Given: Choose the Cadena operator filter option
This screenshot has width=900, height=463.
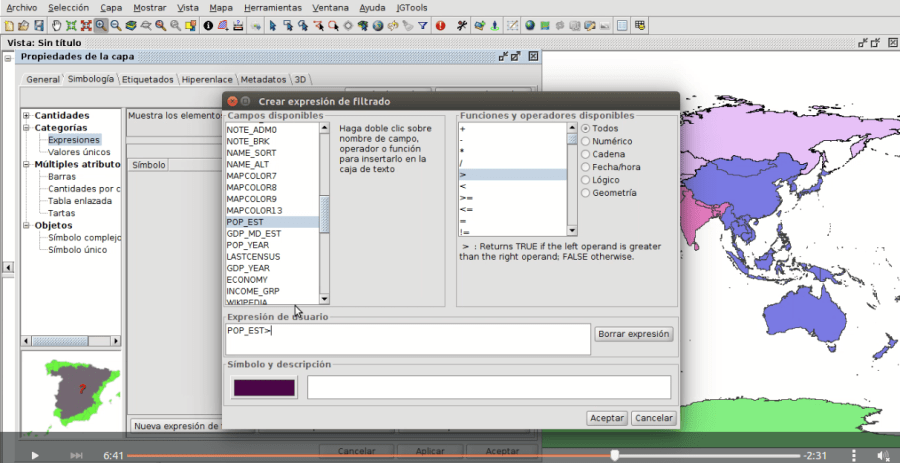Looking at the screenshot, I should click(586, 154).
